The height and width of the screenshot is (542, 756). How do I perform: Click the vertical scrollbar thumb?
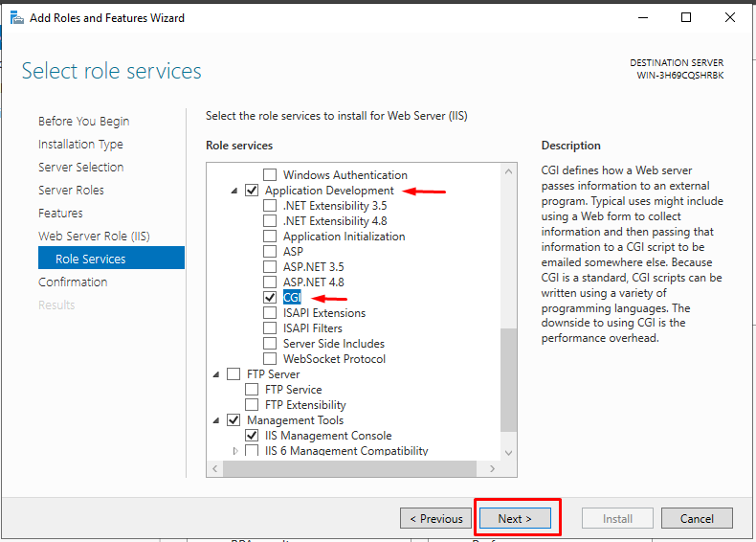[509, 380]
